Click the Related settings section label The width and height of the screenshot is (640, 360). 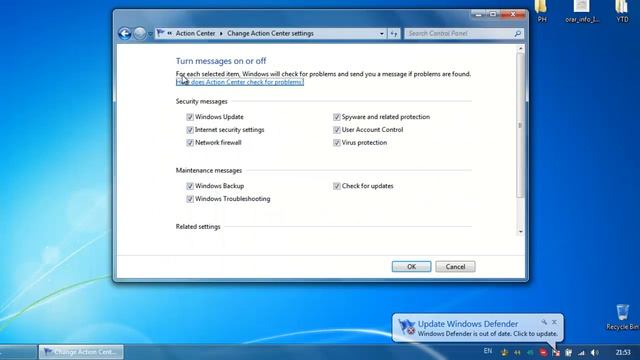click(198, 227)
